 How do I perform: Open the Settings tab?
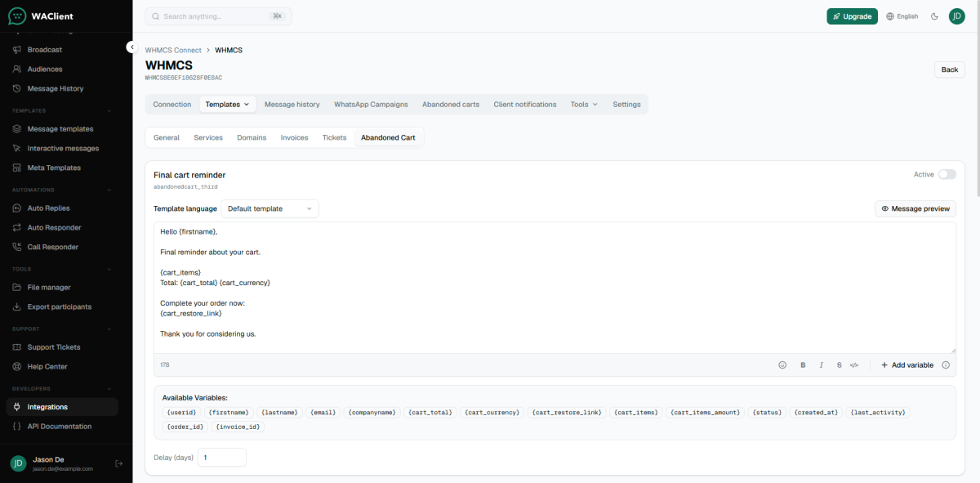pos(627,105)
